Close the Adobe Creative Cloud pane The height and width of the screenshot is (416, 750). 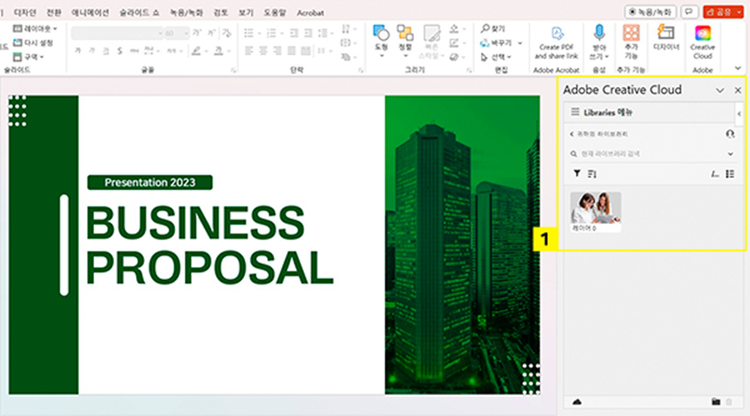tap(738, 90)
